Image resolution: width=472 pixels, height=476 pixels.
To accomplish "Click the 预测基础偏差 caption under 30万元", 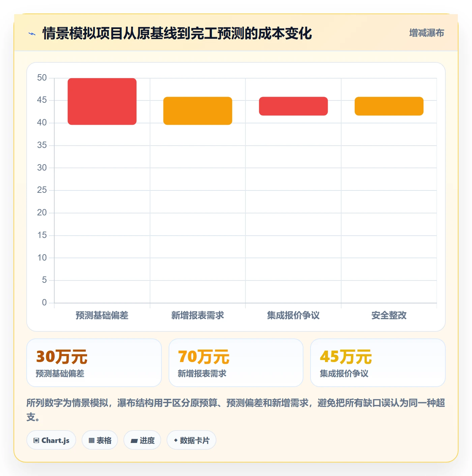I will [x=60, y=374].
